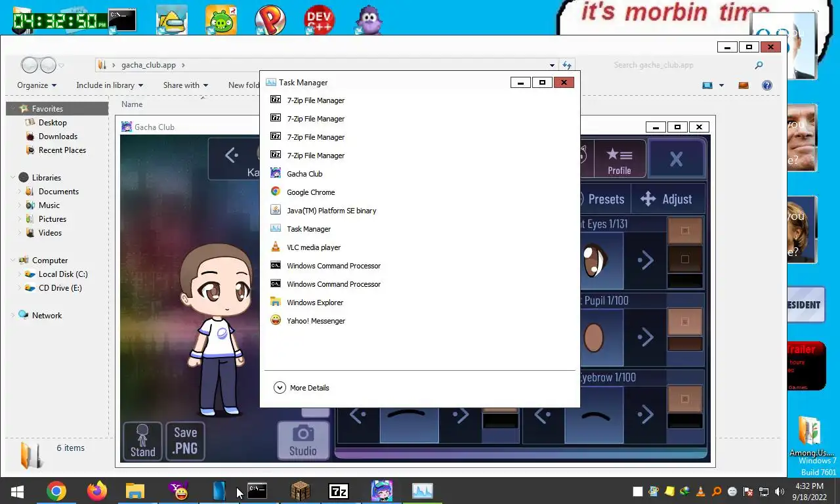
Task: Open the volume control in the system tray
Action: tap(780, 492)
